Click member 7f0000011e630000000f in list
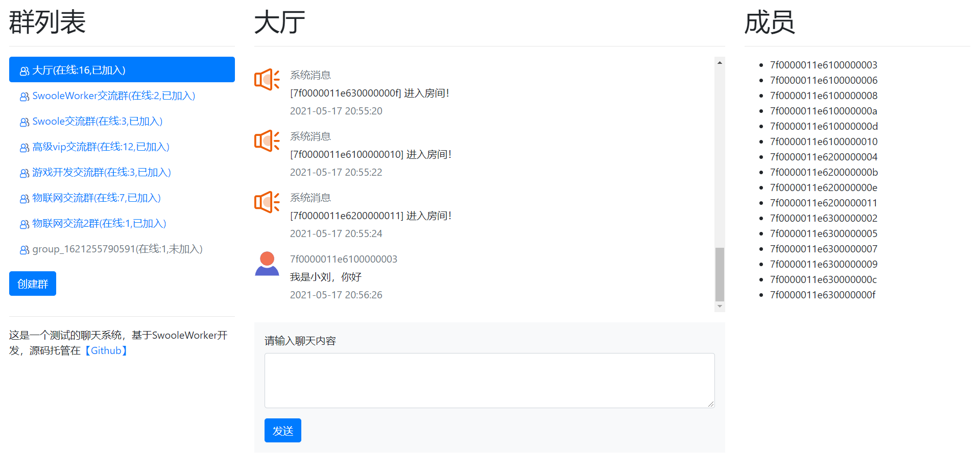The image size is (980, 471). click(823, 295)
